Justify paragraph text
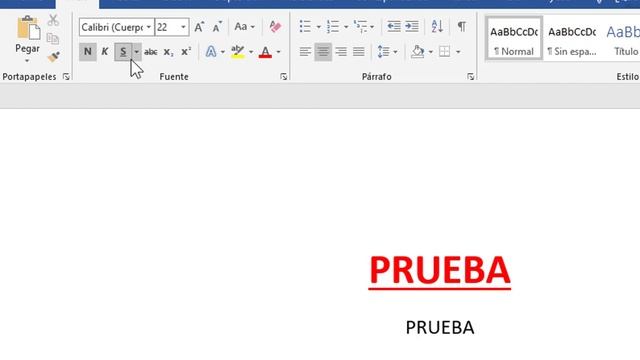The width and height of the screenshot is (640, 360). pos(359,52)
